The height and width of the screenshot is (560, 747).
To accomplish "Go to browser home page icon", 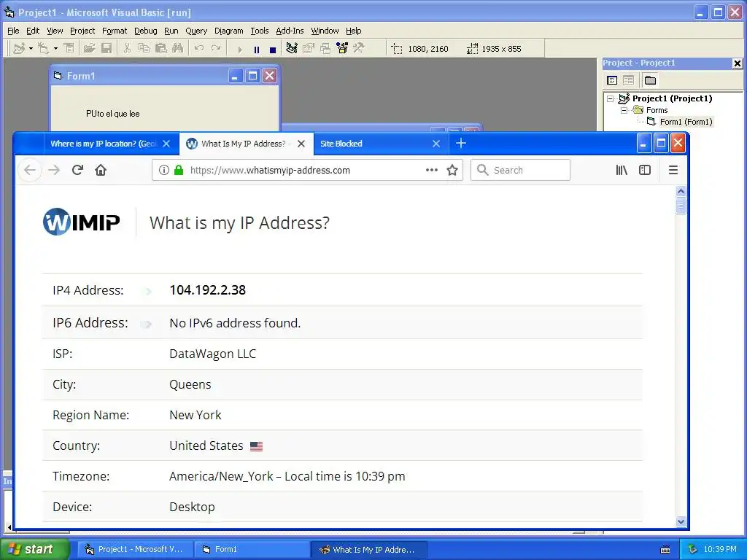I will (x=101, y=170).
